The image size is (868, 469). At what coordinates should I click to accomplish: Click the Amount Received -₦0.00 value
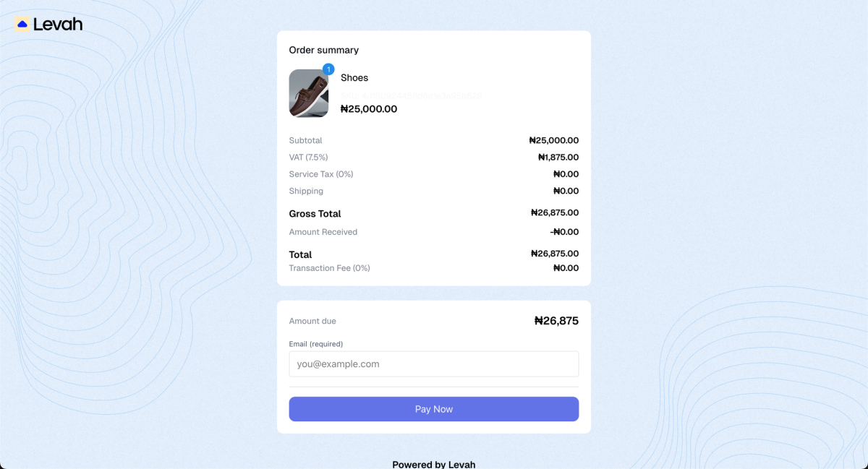pos(565,232)
